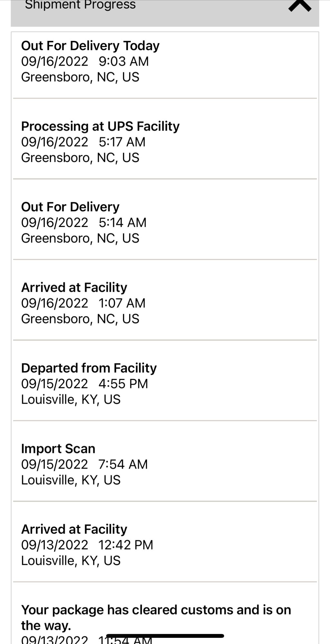Viewport: 330px width, 644px height.
Task: Tap Louisville, KY location under Import Scan
Action: (x=71, y=480)
